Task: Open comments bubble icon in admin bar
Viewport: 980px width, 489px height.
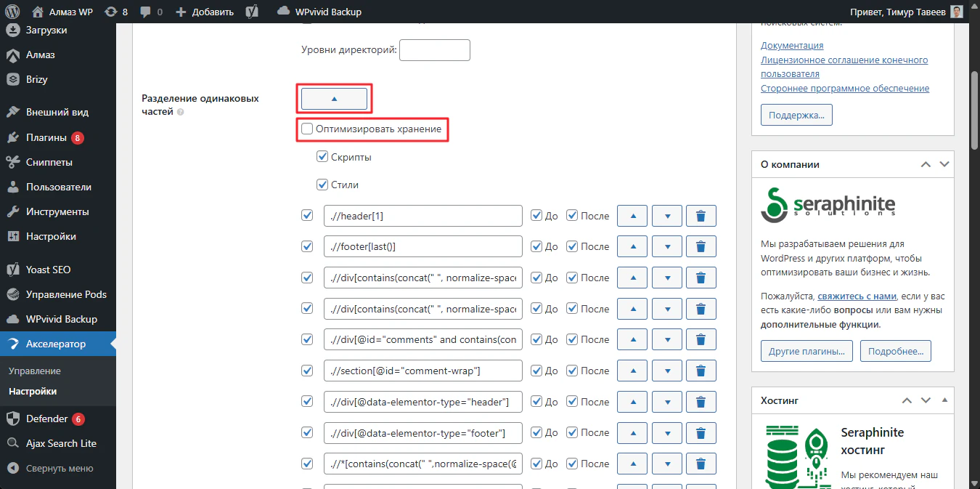Action: coord(151,12)
